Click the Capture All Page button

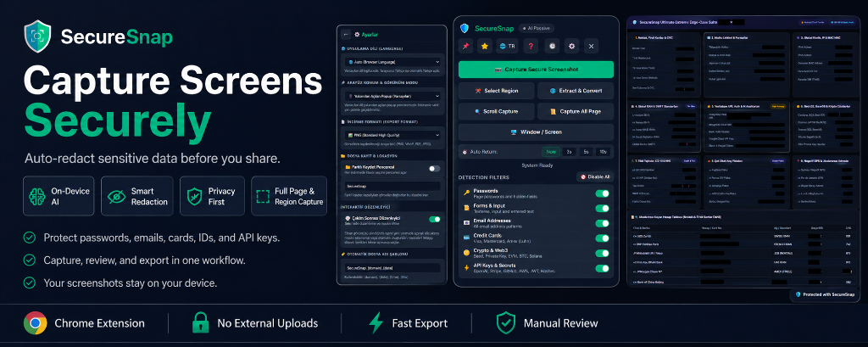pos(576,111)
